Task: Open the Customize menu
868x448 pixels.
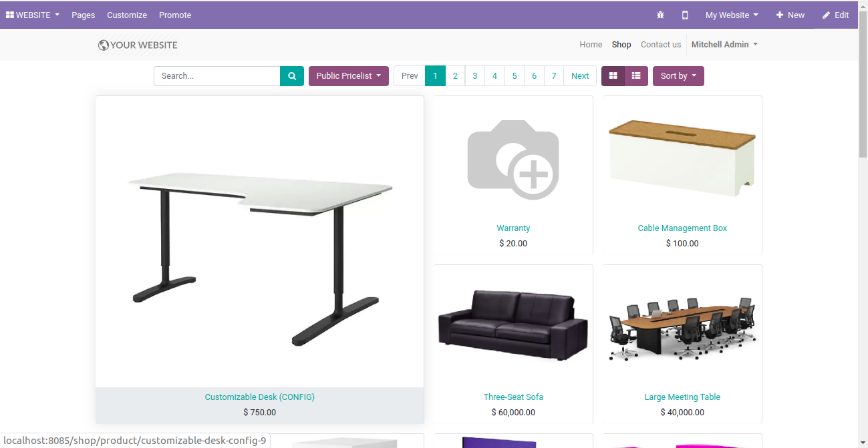Action: click(x=127, y=15)
